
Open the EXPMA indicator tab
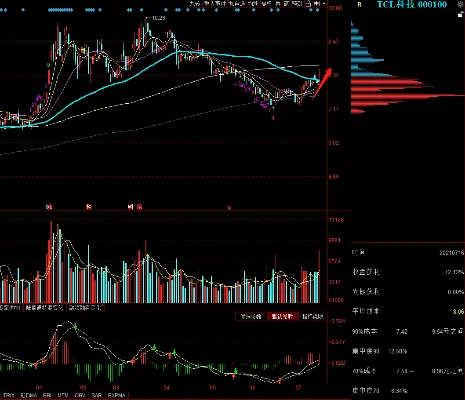pos(117,395)
